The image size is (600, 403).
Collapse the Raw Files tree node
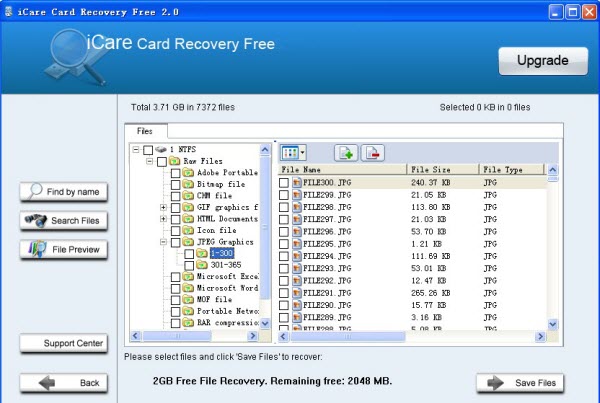(x=150, y=161)
